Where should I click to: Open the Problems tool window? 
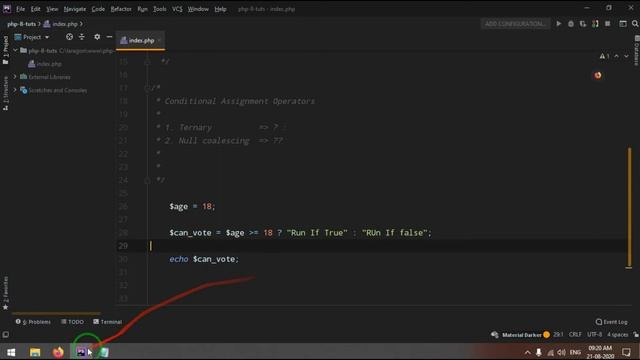[x=33, y=322]
